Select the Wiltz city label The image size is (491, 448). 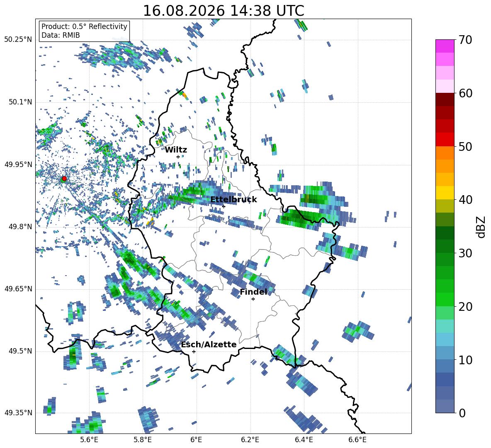(176, 150)
